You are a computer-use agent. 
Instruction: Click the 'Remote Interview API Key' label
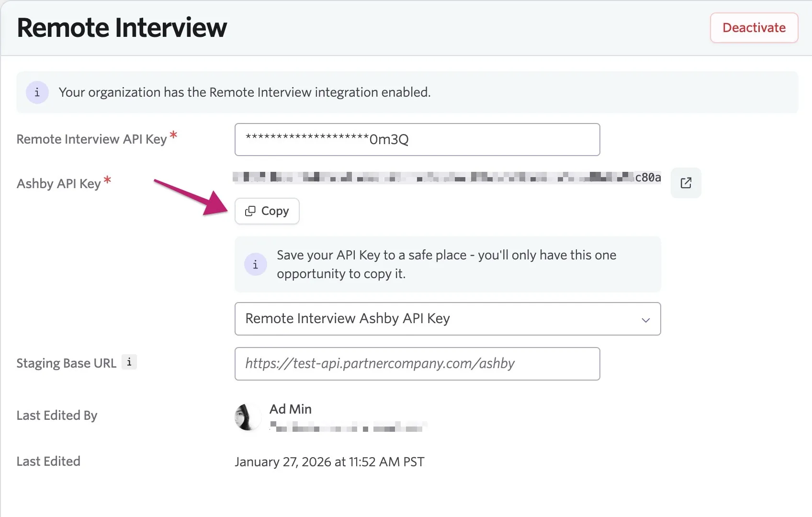click(x=92, y=139)
